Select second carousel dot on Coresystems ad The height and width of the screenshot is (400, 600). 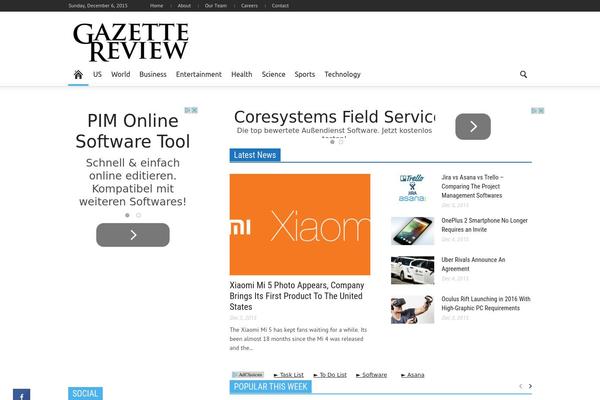[341, 142]
